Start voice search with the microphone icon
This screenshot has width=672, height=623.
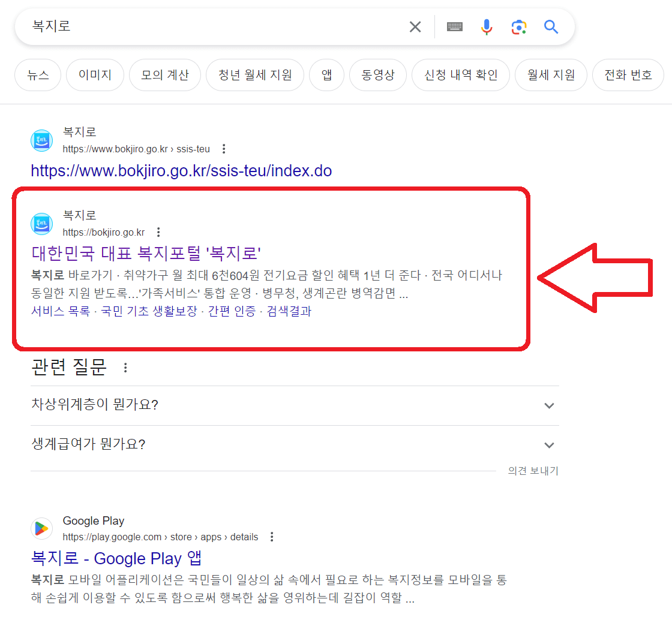point(487,27)
